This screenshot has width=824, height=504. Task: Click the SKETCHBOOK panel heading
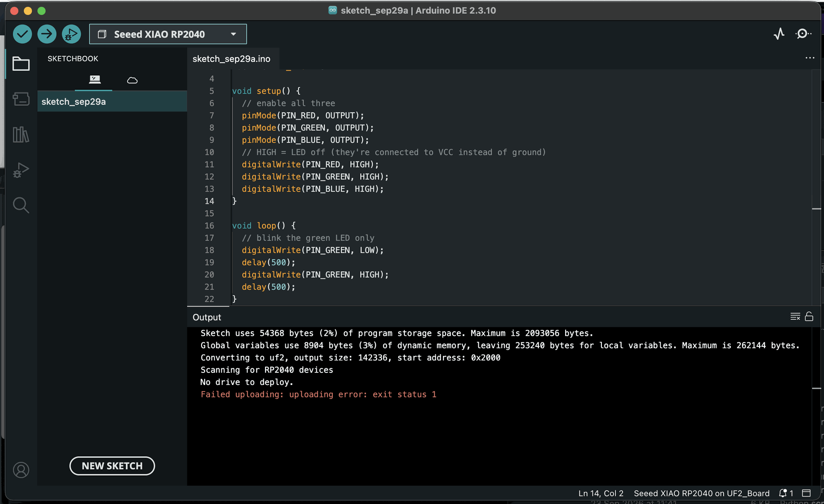pos(73,59)
